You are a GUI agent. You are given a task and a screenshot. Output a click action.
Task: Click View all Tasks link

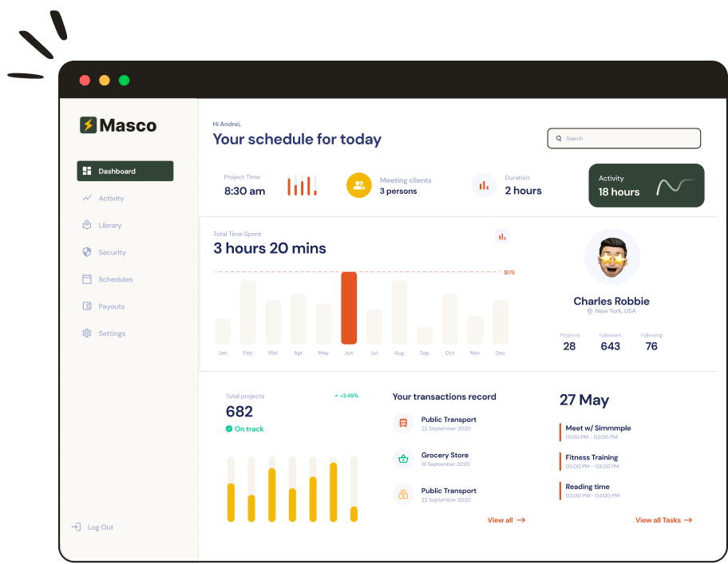pyautogui.click(x=663, y=520)
